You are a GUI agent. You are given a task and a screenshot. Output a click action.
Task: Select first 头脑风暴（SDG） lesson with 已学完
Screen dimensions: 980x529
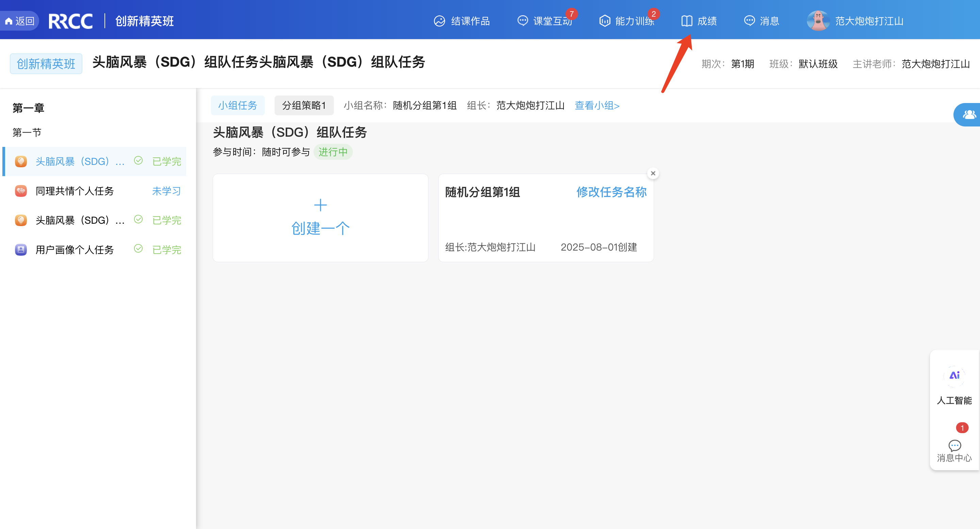[95, 161]
